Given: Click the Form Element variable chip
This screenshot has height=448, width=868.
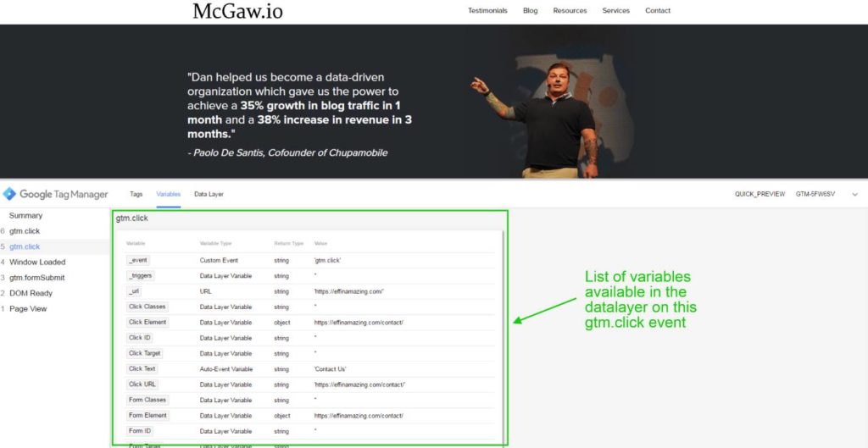Looking at the screenshot, I should [147, 415].
